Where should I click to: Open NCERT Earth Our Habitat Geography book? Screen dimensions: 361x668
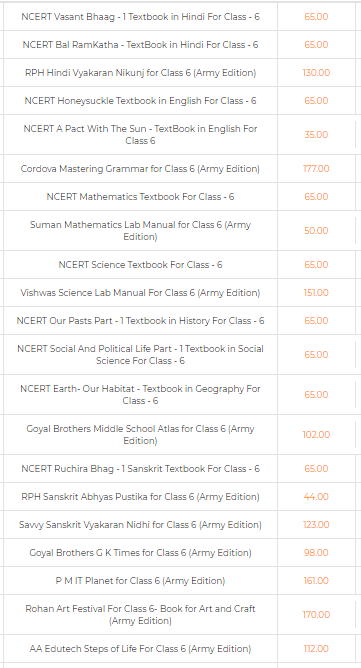[x=140, y=394]
